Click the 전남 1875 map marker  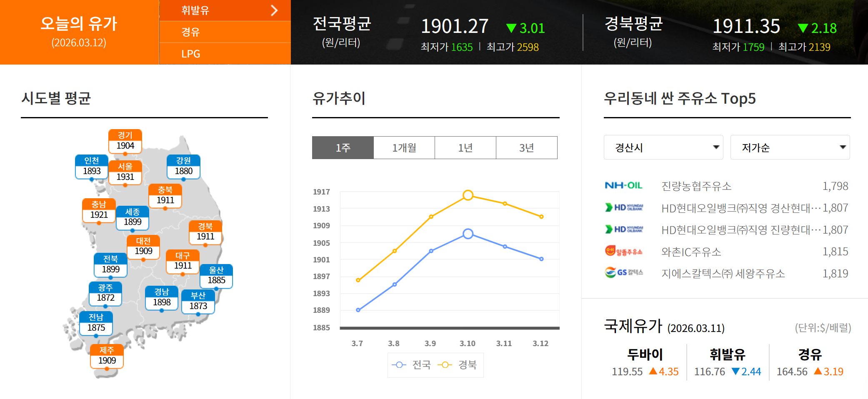click(96, 324)
